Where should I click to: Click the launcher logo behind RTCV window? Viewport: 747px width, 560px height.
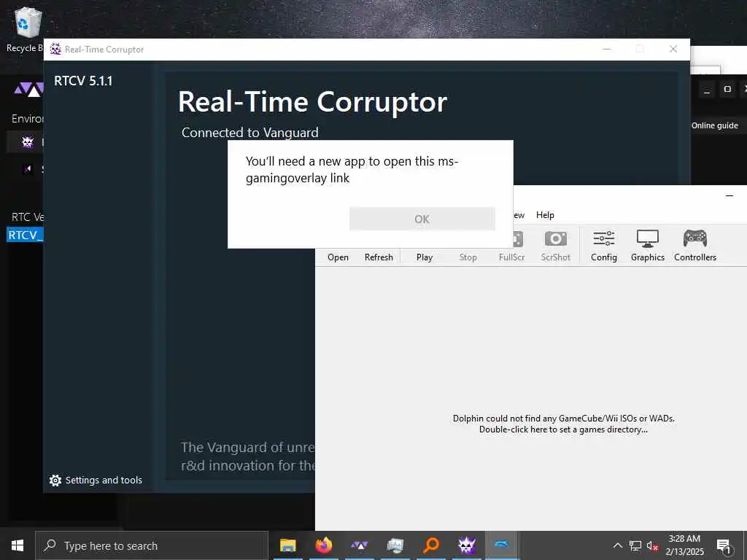tap(28, 89)
